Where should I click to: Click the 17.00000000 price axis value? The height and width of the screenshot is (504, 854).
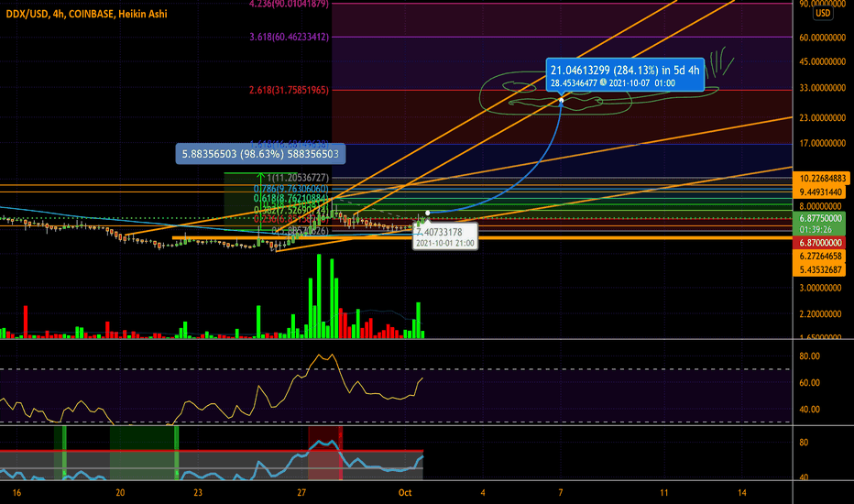coord(823,143)
